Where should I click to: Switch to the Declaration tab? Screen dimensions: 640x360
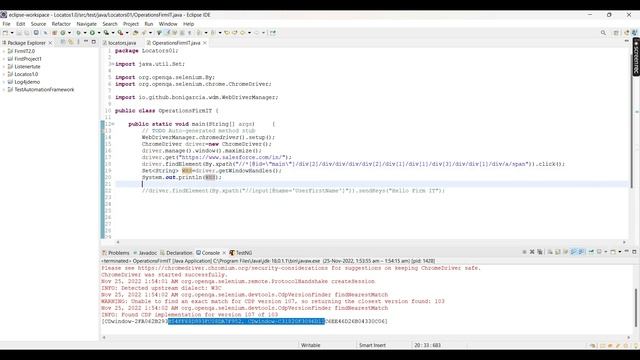click(176, 253)
